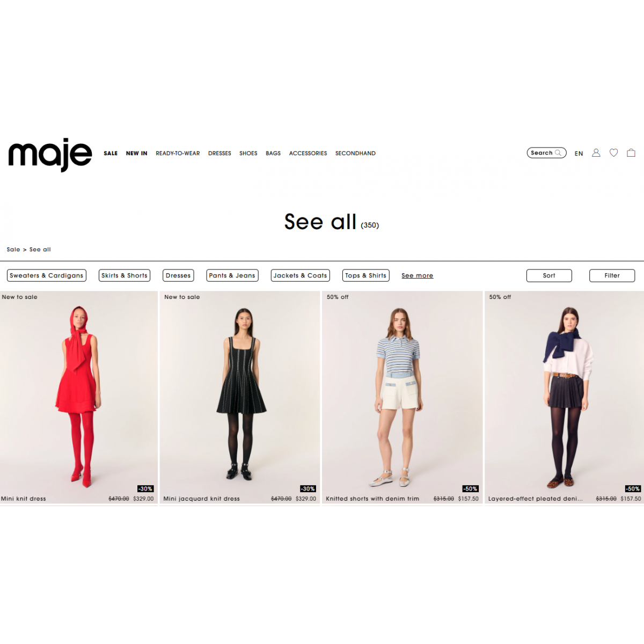Click the Search field
644x644 pixels.
546,153
